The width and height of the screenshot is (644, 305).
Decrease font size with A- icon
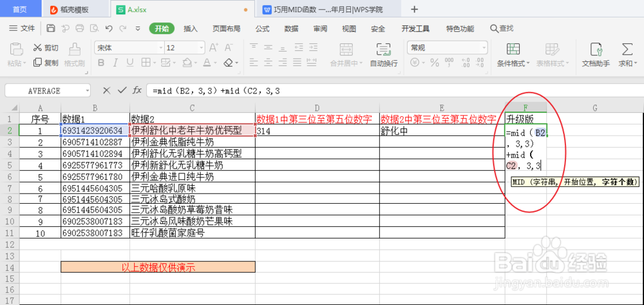(228, 48)
